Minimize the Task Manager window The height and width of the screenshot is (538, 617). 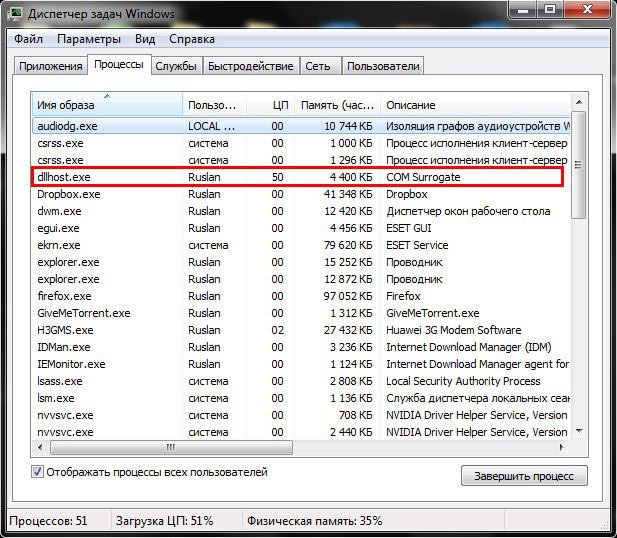523,9
